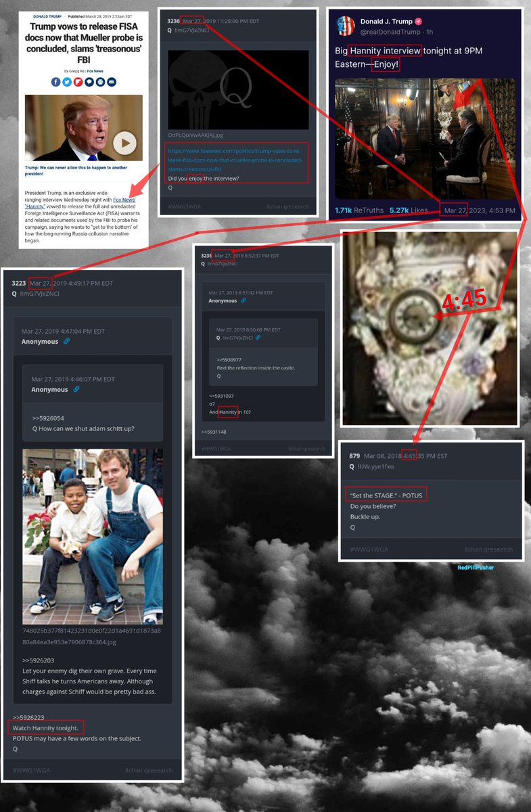Click link icon next to Anonymous 4:47:04 PM
Image resolution: width=531 pixels, height=812 pixels.
67,342
